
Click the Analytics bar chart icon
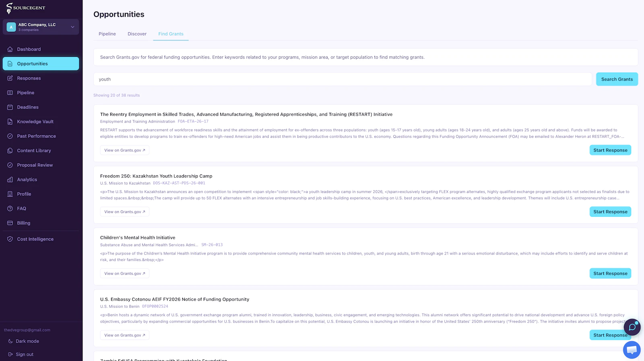point(10,180)
